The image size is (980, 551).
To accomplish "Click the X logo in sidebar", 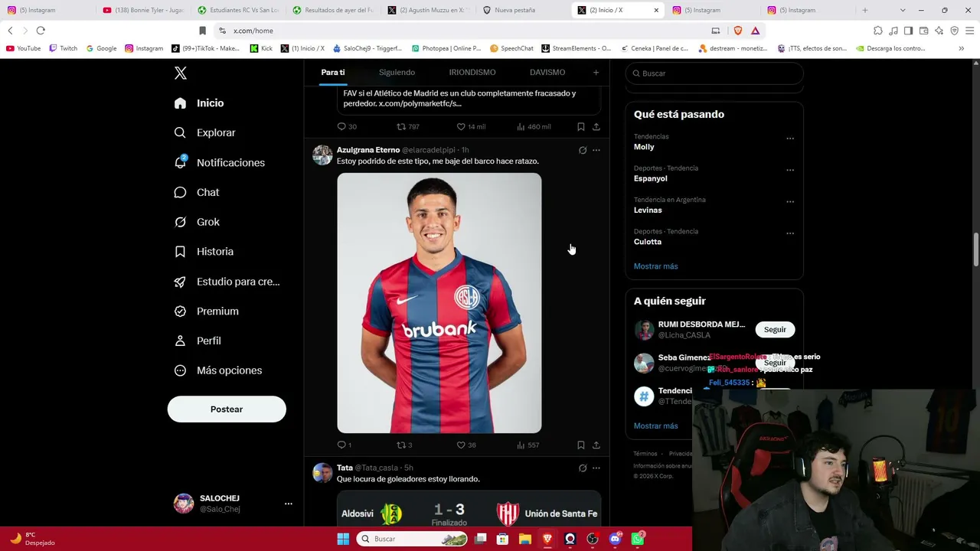I will tap(181, 73).
